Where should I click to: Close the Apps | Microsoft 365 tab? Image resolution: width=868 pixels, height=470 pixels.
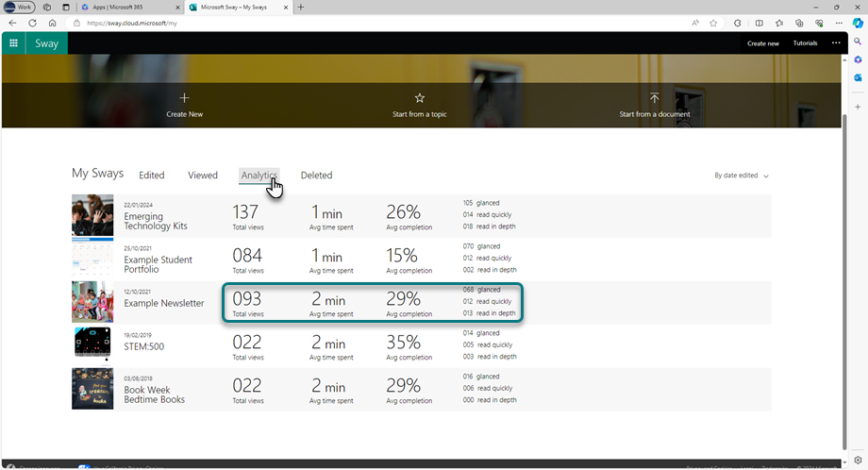coord(177,8)
